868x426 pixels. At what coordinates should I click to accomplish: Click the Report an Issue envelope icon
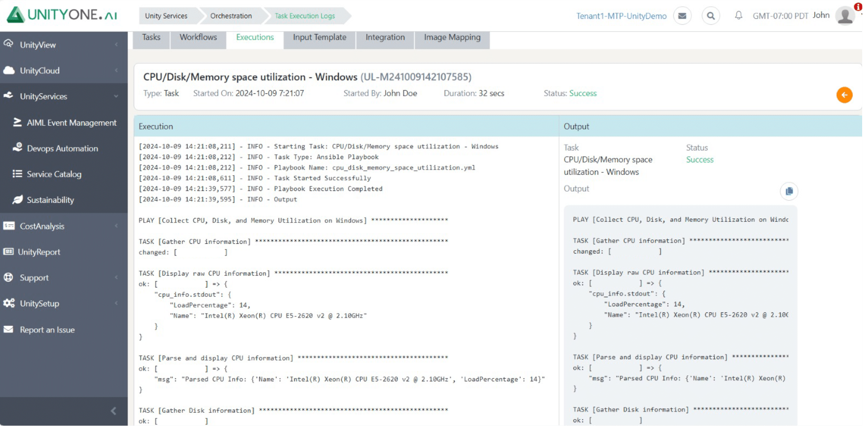pos(8,329)
